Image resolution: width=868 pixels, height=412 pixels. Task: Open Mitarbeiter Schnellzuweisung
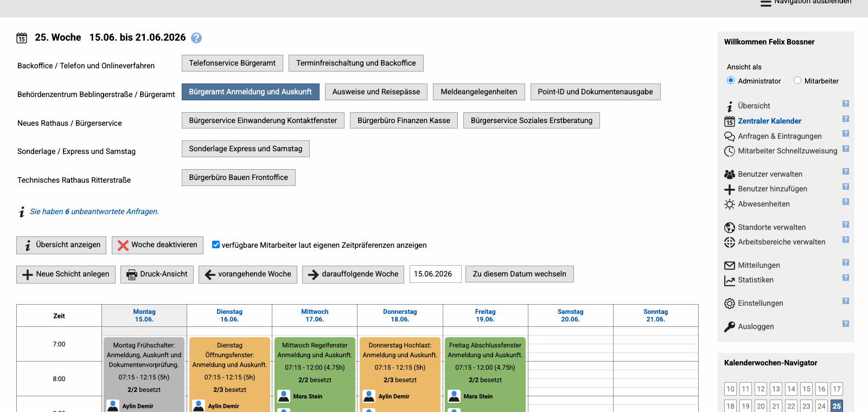[787, 151]
